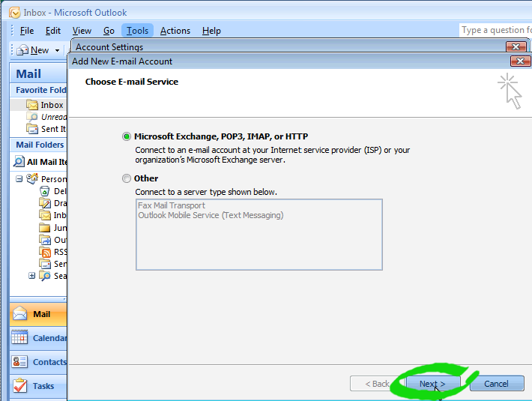Open the File menu
The width and height of the screenshot is (532, 401).
click(x=27, y=31)
